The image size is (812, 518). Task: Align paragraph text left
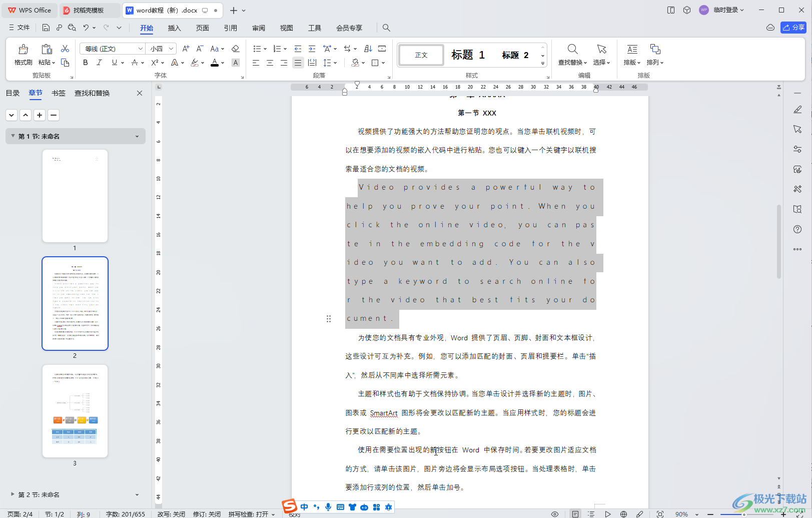(x=256, y=63)
